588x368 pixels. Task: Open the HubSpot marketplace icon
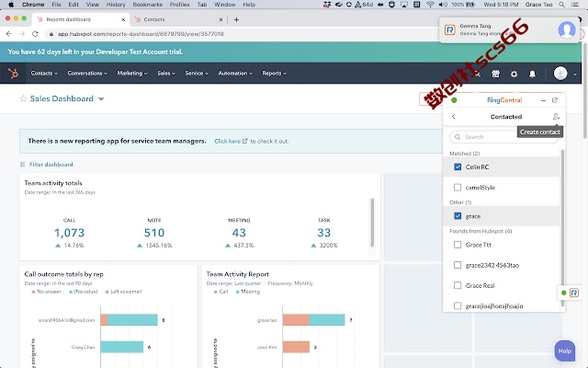point(495,74)
